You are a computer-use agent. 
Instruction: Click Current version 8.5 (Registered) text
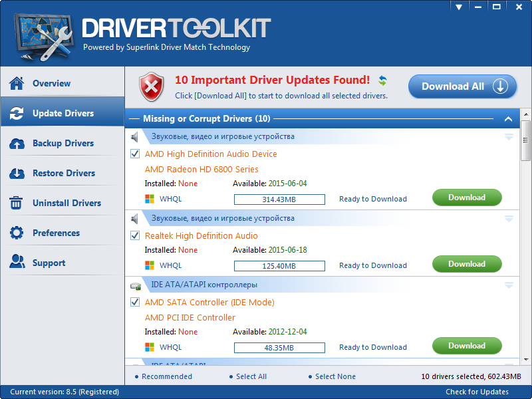pos(65,392)
